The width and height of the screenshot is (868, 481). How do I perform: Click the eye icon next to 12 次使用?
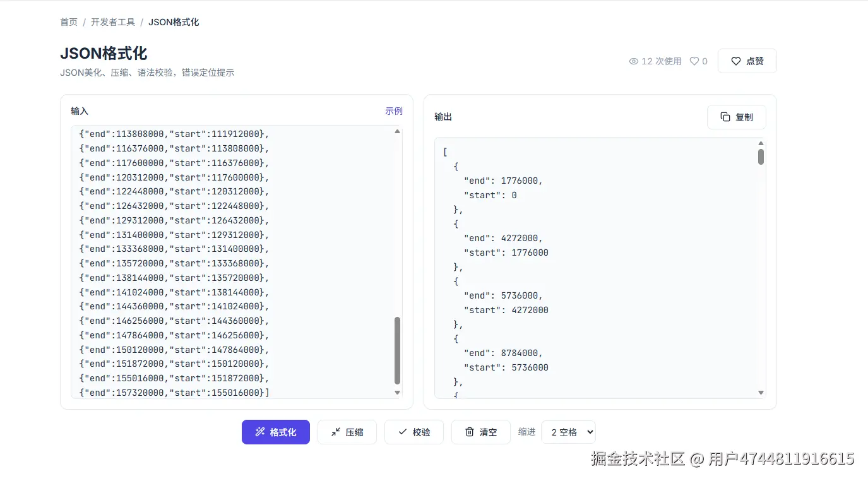point(634,61)
